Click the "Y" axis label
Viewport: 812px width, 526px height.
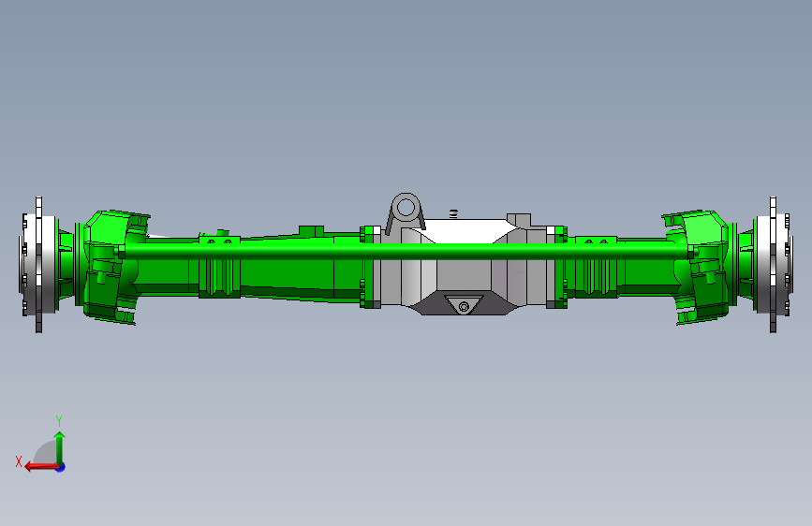coord(59,420)
